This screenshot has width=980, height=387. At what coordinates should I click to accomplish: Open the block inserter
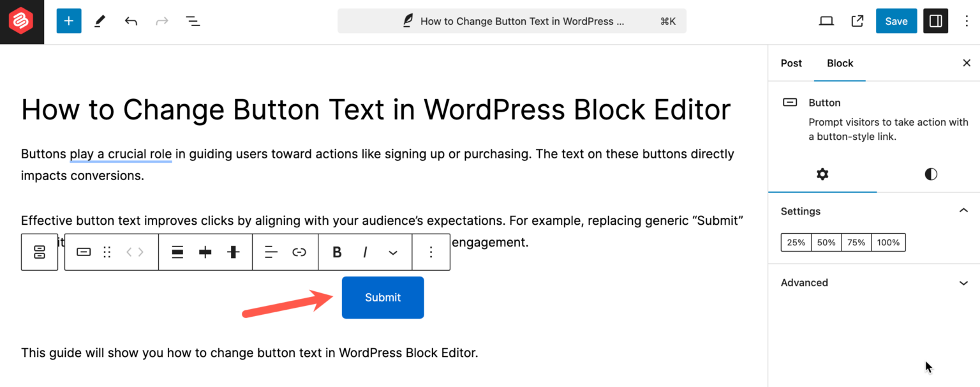point(68,20)
